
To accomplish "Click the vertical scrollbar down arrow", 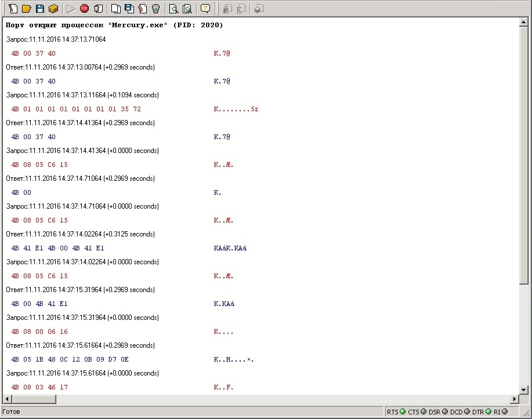I will (523, 390).
